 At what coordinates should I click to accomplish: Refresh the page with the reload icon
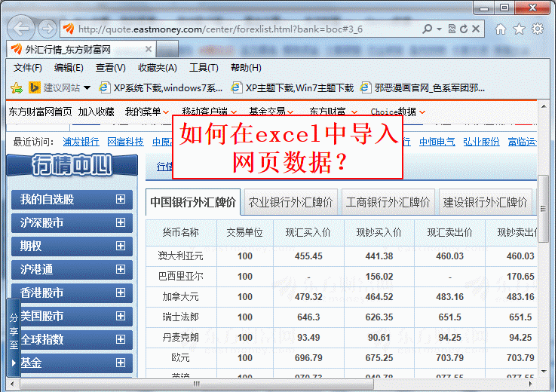(463, 29)
